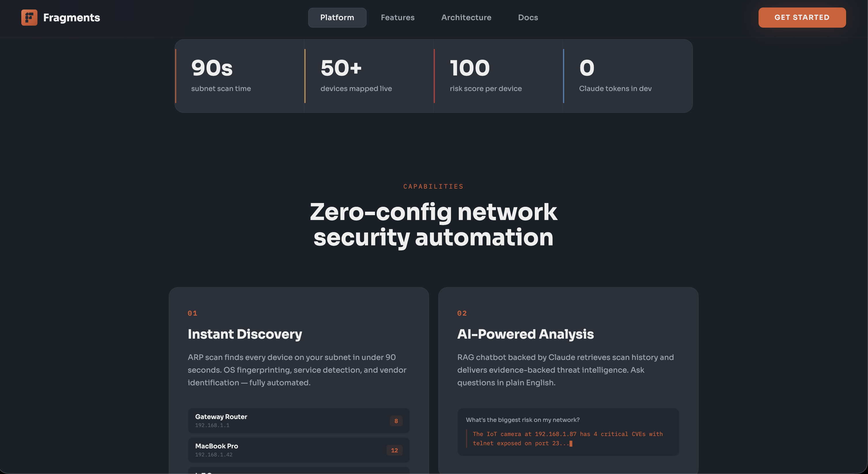This screenshot has height=474, width=868.
Task: Click the biggest risk chat question
Action: pyautogui.click(x=523, y=420)
